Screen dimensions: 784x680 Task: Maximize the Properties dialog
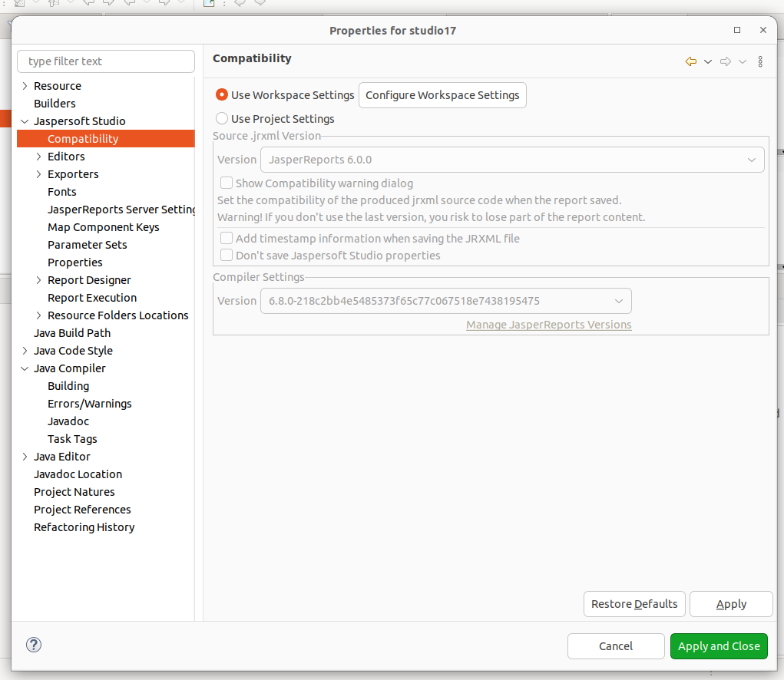(737, 30)
